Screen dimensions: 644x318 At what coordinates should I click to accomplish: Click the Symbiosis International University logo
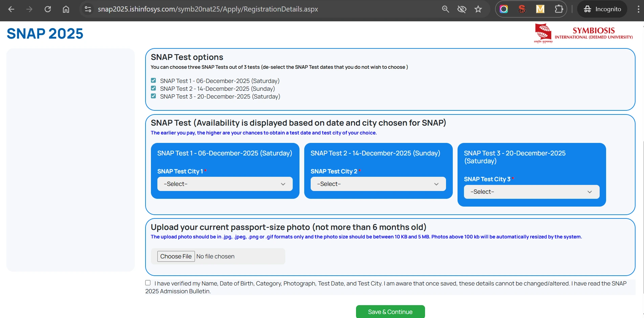click(583, 33)
